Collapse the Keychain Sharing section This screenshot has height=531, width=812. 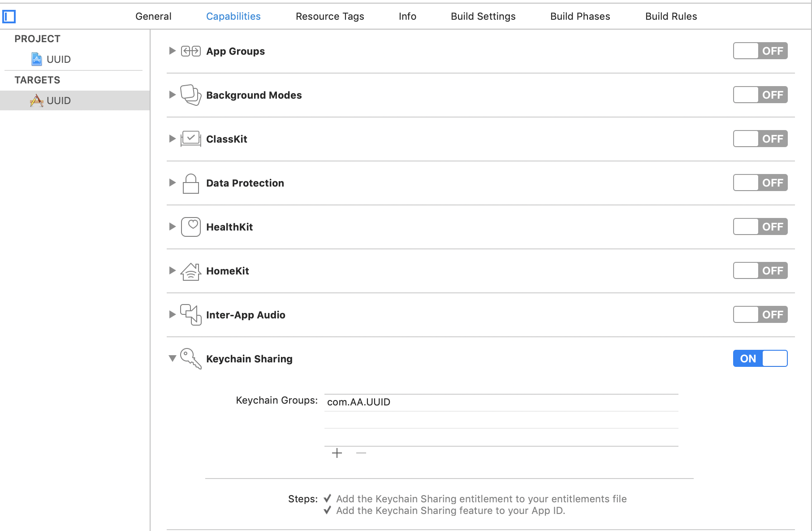172,358
